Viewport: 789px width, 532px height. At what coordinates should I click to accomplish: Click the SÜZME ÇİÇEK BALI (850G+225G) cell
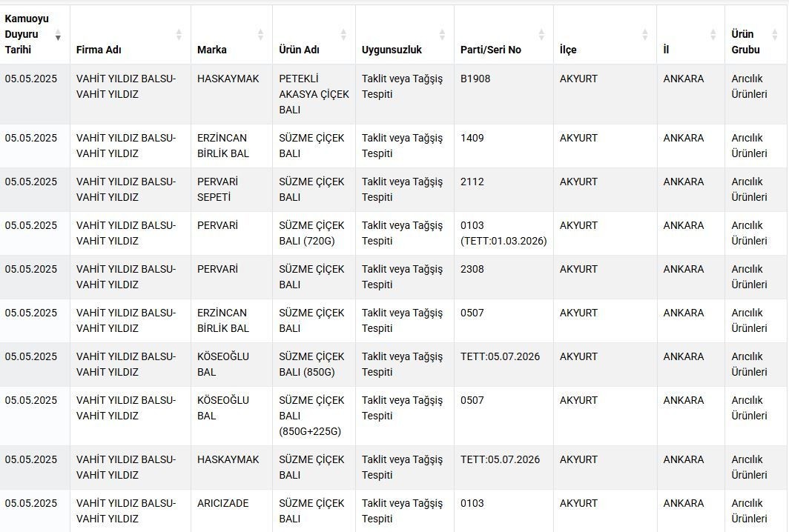[x=314, y=416]
